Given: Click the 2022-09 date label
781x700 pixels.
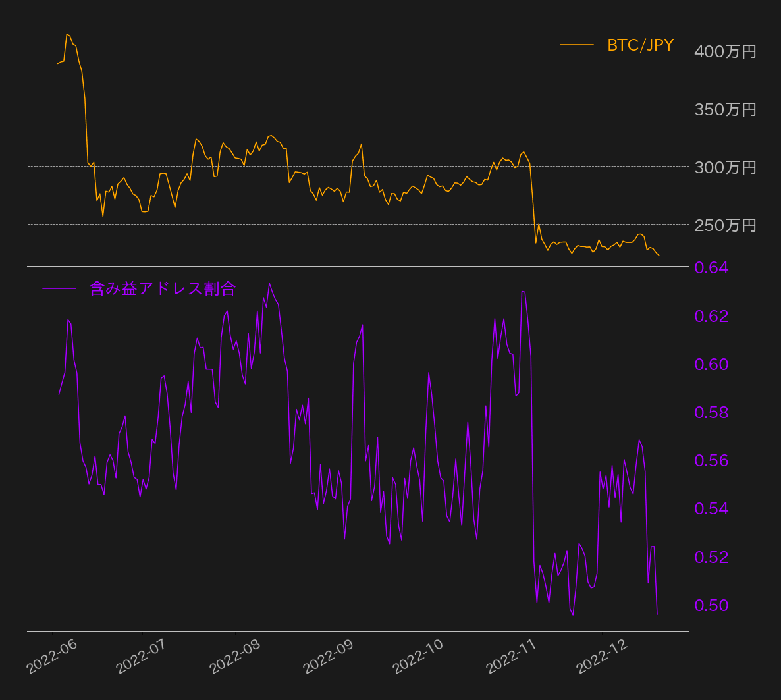Looking at the screenshot, I should [328, 656].
